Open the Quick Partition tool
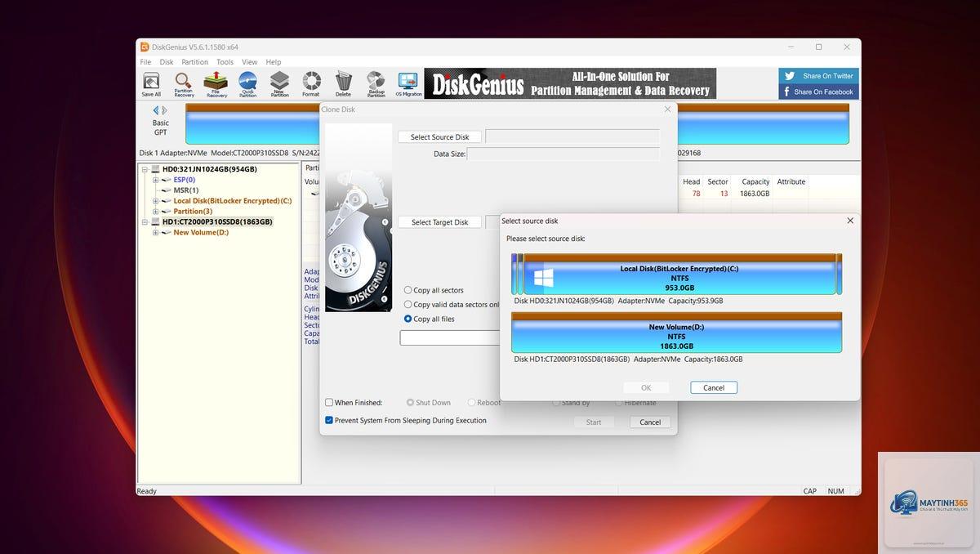This screenshot has height=554, width=980. [247, 84]
